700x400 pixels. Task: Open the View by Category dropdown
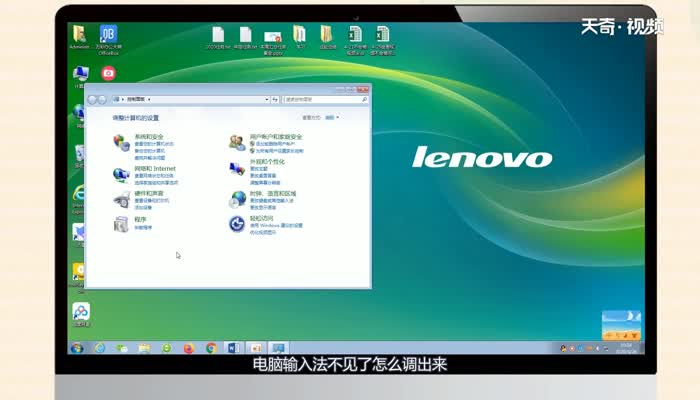click(x=332, y=117)
